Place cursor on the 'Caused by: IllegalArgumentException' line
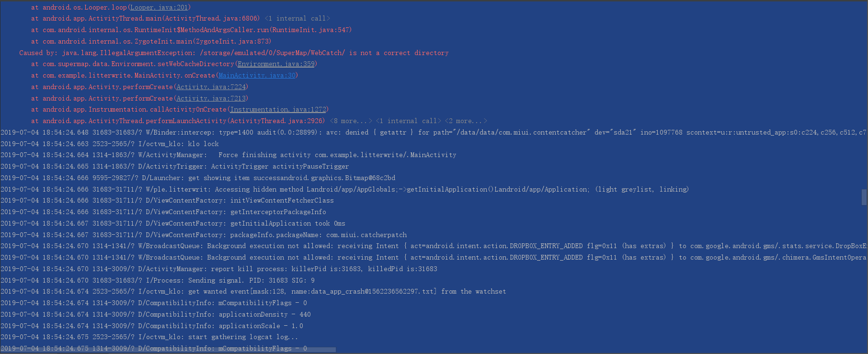Image resolution: width=868 pixels, height=354 pixels. coord(234,53)
